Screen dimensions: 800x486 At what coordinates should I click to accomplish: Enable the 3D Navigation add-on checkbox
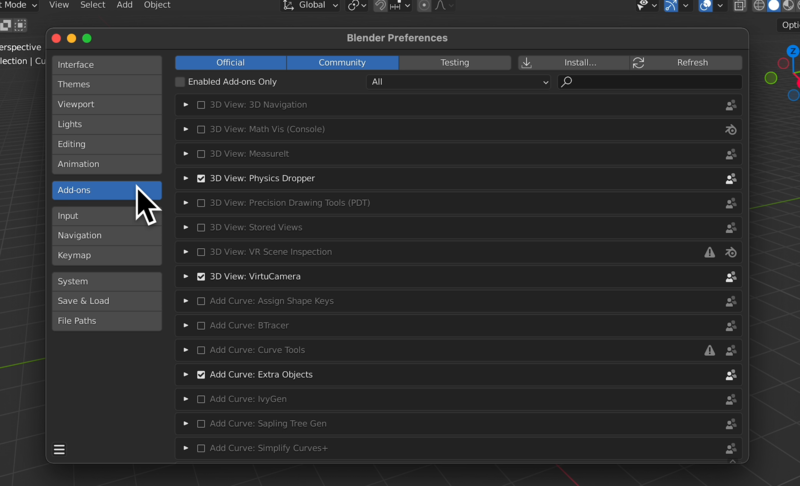pyautogui.click(x=201, y=105)
